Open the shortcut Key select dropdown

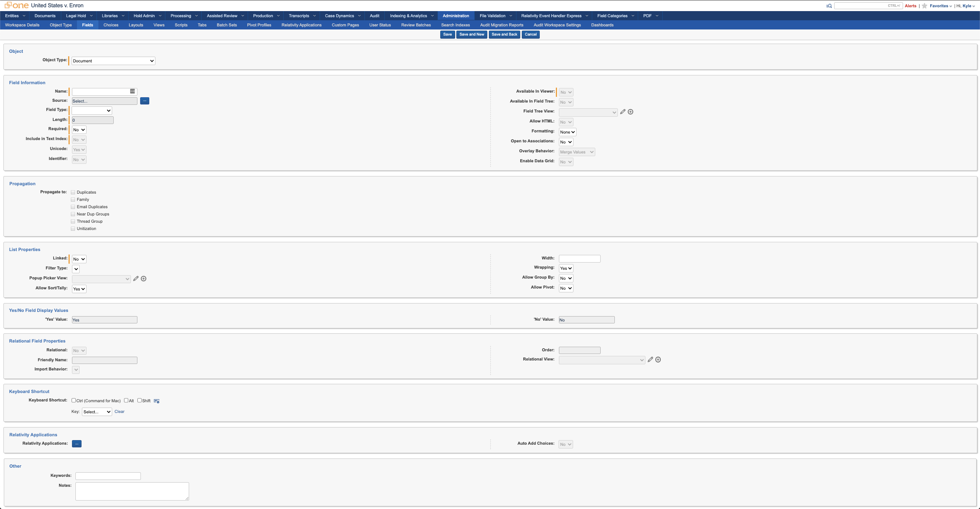coord(97,412)
